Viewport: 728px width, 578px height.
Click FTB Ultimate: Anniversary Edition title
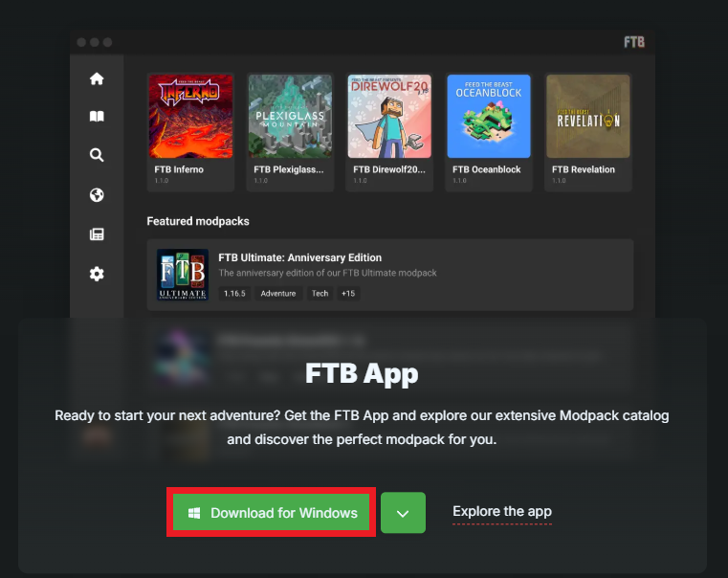300,257
